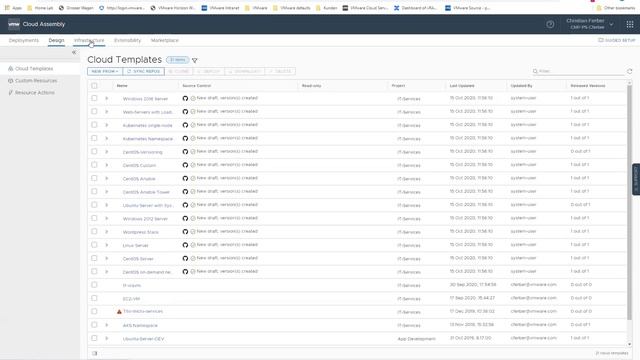Select the CentOS Custom row checkbox
The width and height of the screenshot is (640, 360).
click(94, 165)
